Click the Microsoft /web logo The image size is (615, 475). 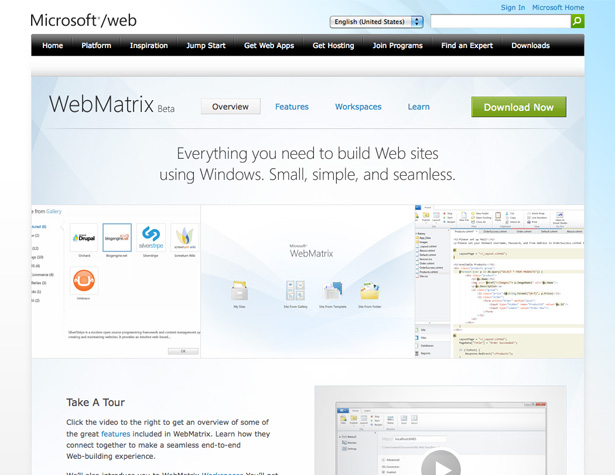tap(83, 20)
